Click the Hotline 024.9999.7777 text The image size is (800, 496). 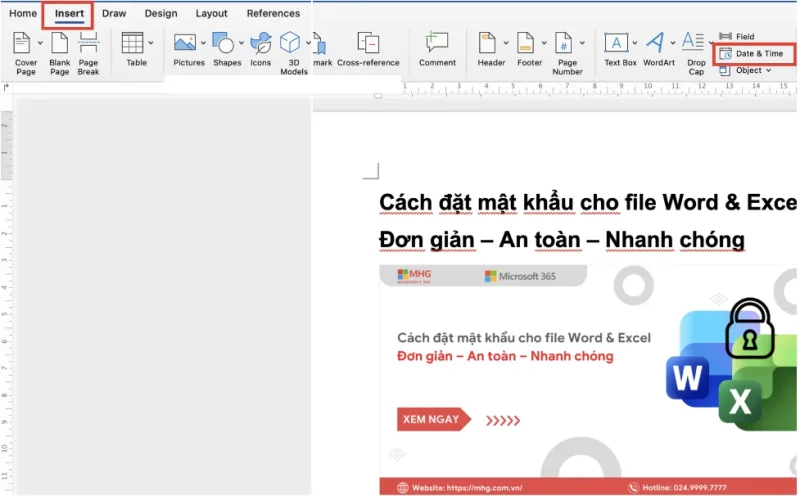[x=684, y=488]
